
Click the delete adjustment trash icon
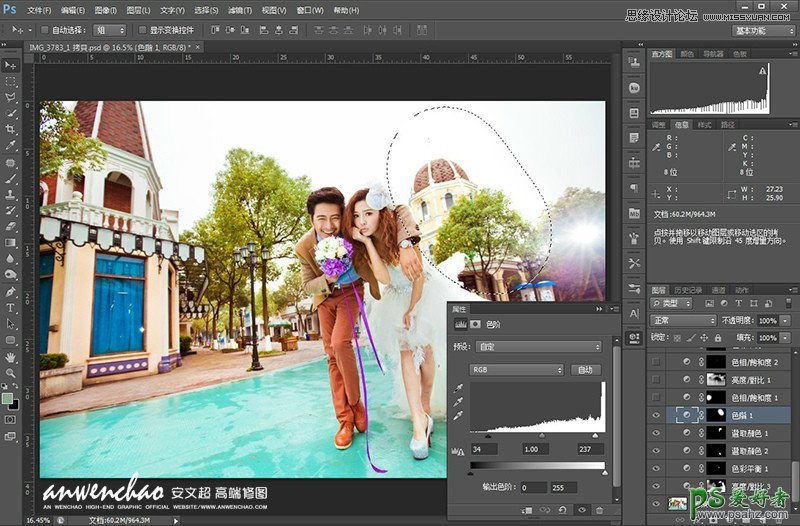600,509
